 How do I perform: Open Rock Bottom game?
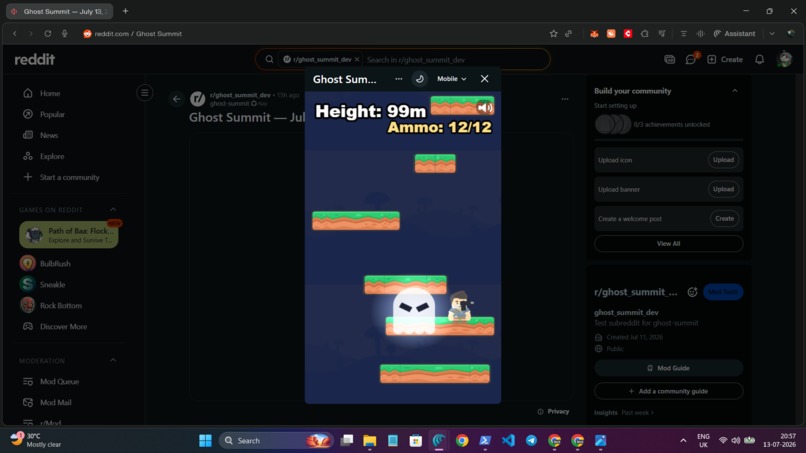(x=61, y=305)
